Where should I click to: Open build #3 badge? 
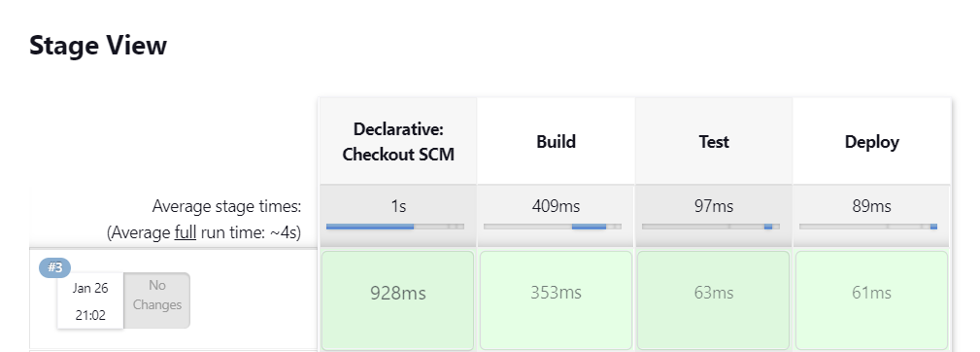pos(55,267)
